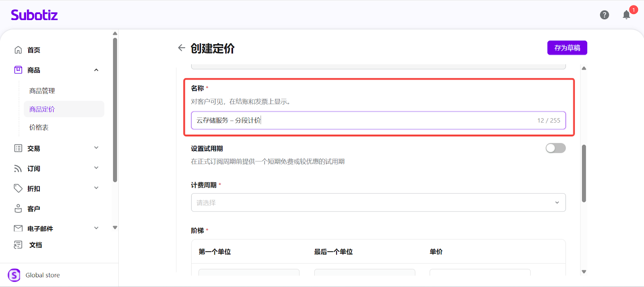Open the help question mark icon
Viewport: 644px width, 287px height.
(604, 15)
